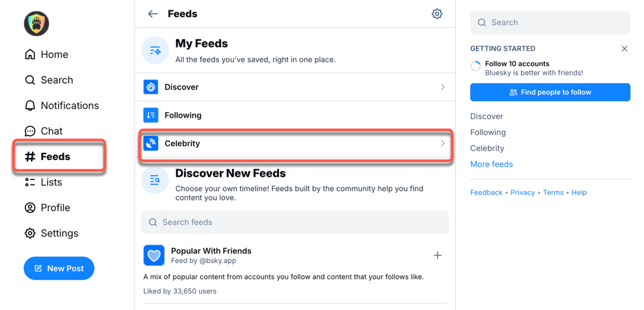Open feed settings gear icon
Viewport: 644px width, 310px height.
pyautogui.click(x=437, y=14)
